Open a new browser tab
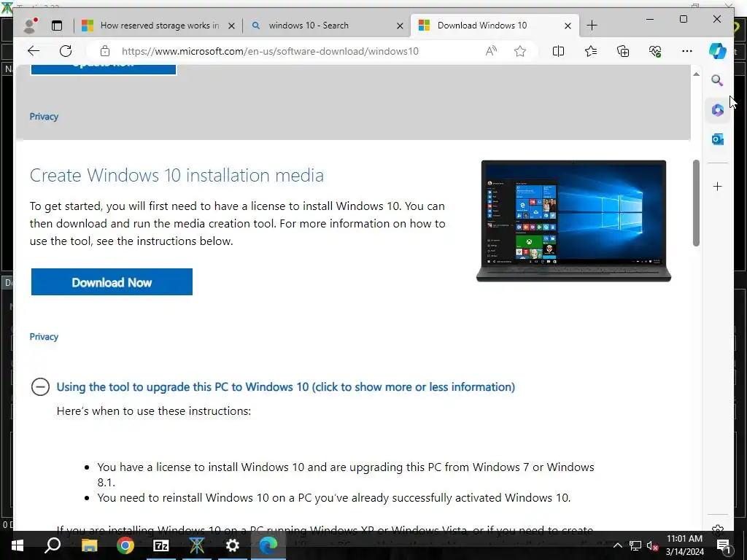Screen dimensions: 747x560 pos(592,26)
